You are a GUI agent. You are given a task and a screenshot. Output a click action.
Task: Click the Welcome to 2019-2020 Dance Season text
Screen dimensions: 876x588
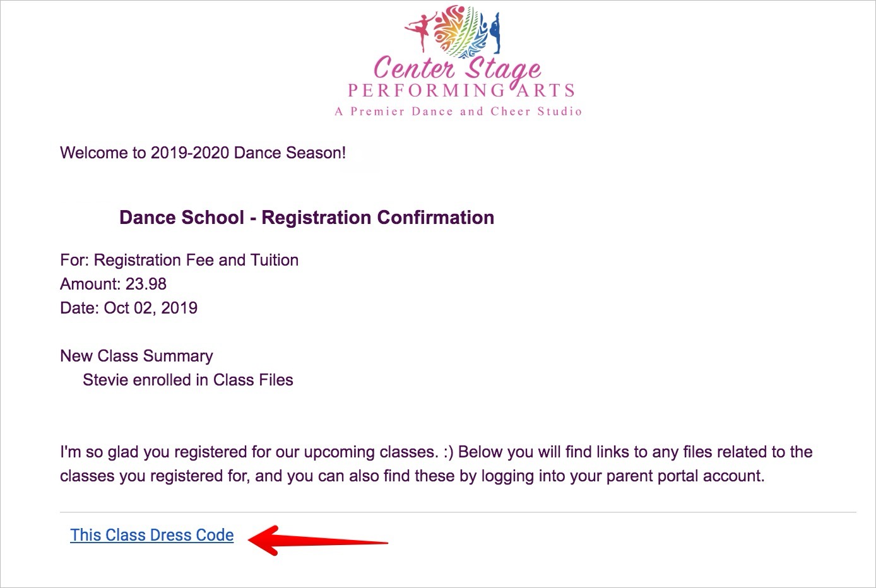coord(203,153)
